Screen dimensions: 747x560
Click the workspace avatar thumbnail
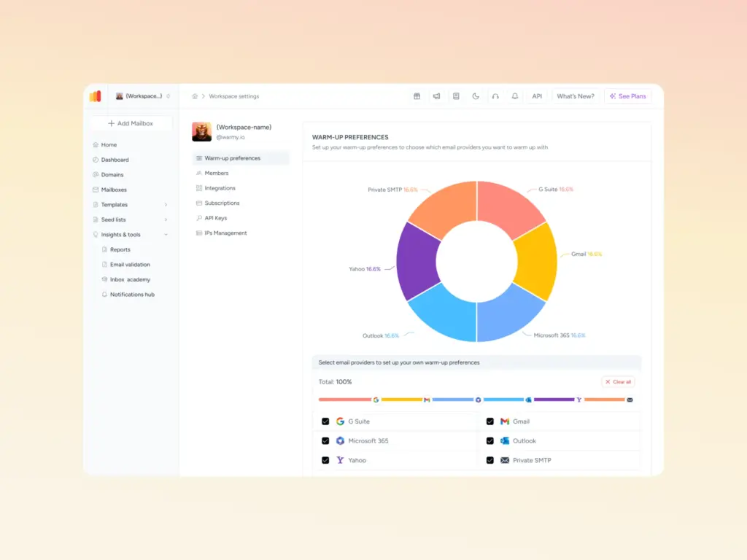(202, 131)
